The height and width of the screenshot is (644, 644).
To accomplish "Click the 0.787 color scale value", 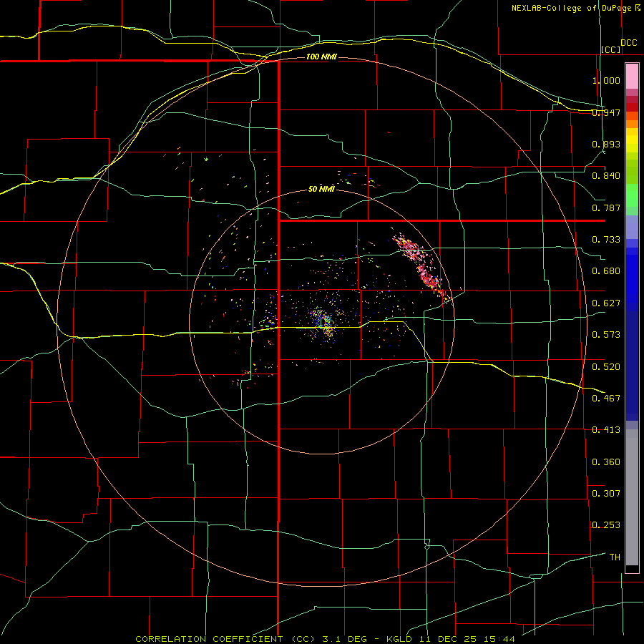I will click(606, 208).
